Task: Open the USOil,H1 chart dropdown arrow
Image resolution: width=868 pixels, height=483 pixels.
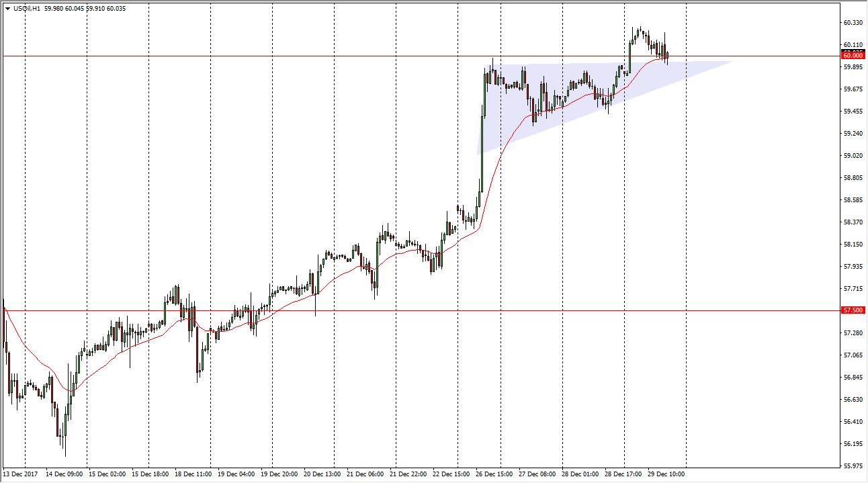Action: (7, 9)
